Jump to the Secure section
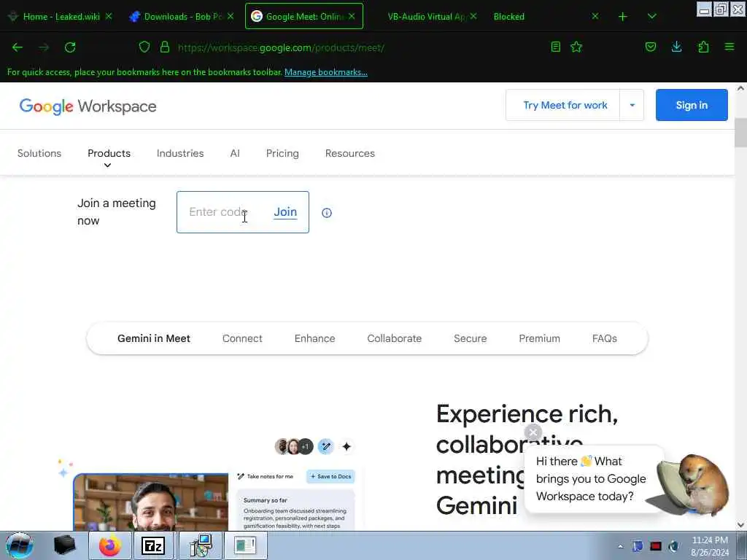The image size is (747, 560). coord(471,338)
